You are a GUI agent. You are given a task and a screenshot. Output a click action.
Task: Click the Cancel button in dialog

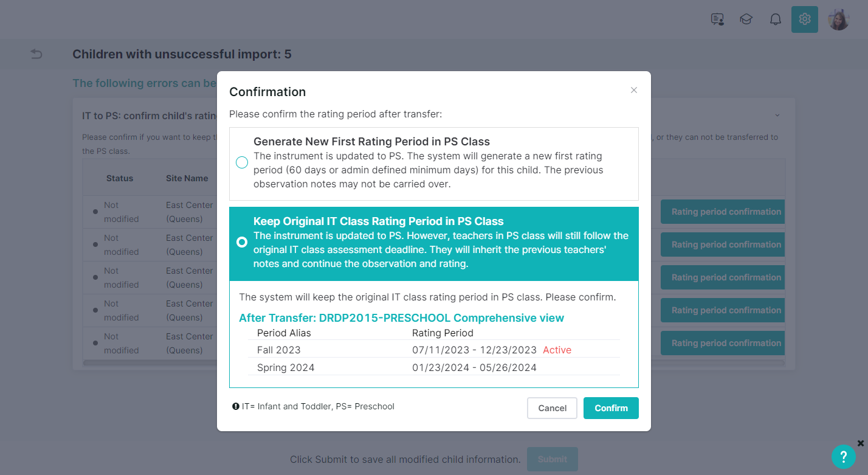552,408
